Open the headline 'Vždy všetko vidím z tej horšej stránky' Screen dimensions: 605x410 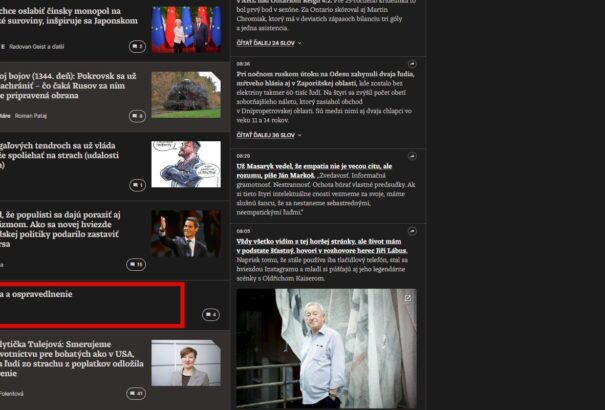pyautogui.click(x=322, y=246)
